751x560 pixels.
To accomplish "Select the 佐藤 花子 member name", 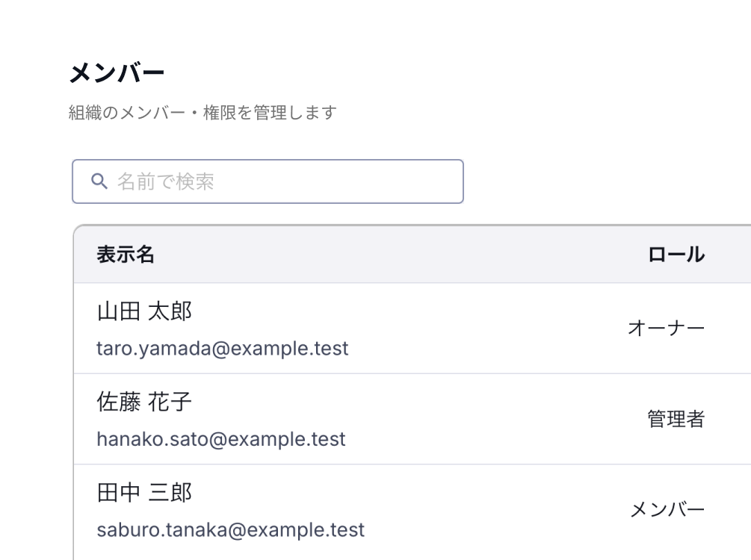I will pos(144,402).
